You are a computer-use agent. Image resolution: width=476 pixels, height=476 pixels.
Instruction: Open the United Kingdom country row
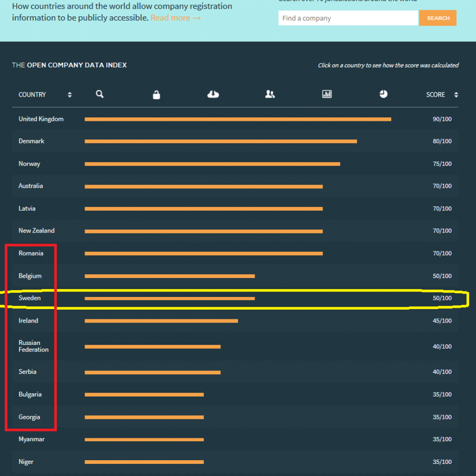point(41,119)
